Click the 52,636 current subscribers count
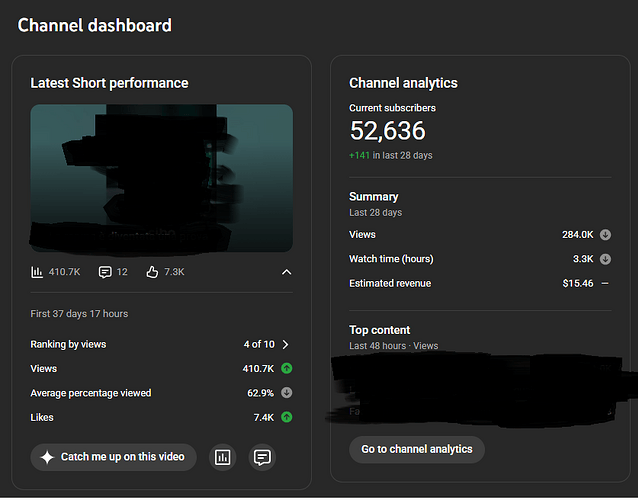The width and height of the screenshot is (638, 500). (388, 131)
